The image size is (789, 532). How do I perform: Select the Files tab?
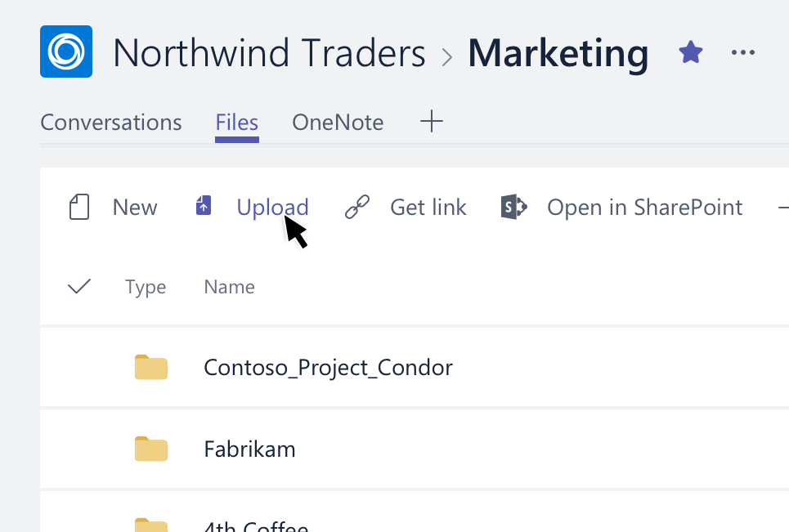(236, 123)
